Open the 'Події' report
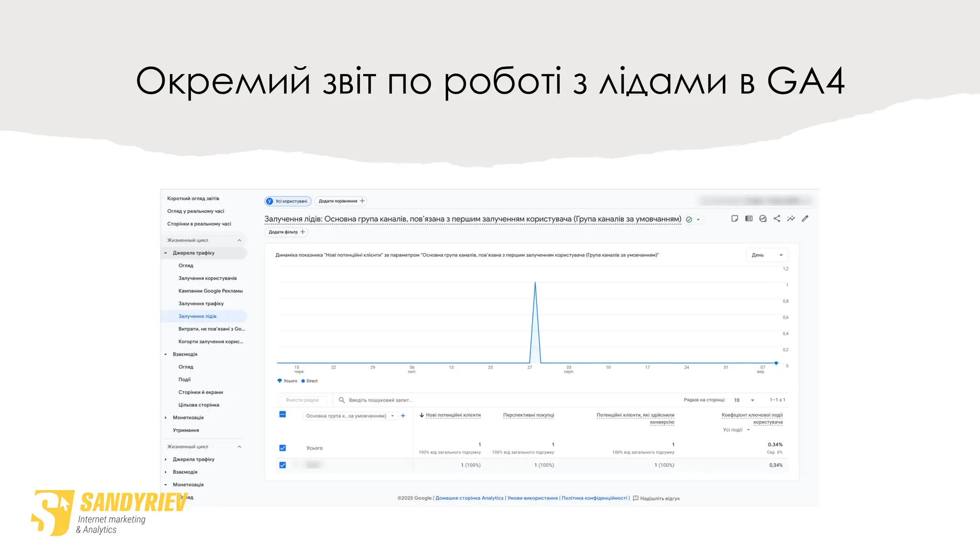This screenshot has height=551, width=980. tap(184, 380)
